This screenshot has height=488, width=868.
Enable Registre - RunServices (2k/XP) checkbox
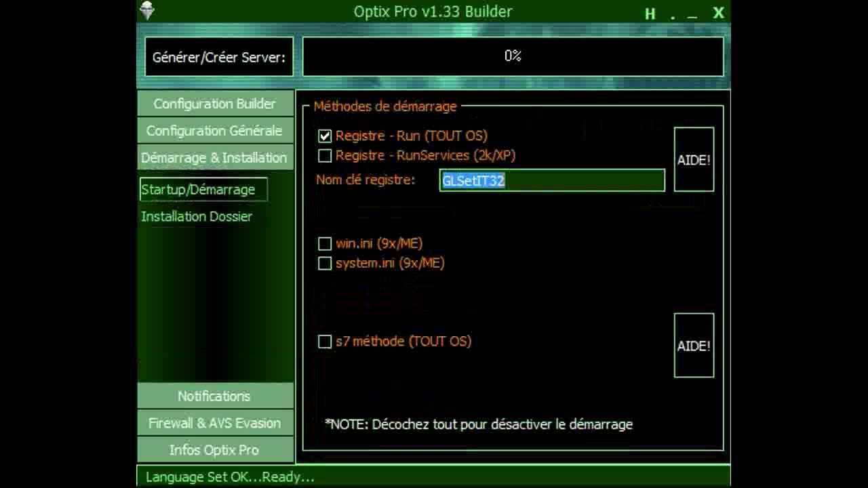coord(325,156)
